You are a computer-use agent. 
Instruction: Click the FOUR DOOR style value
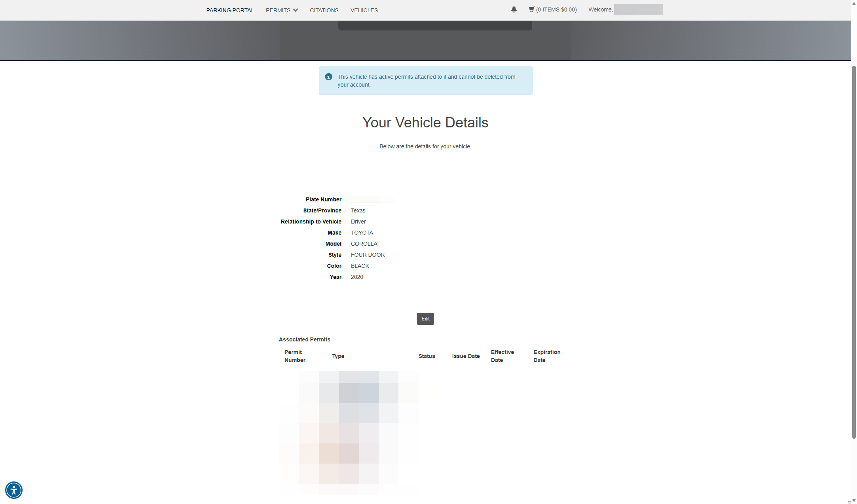[368, 255]
